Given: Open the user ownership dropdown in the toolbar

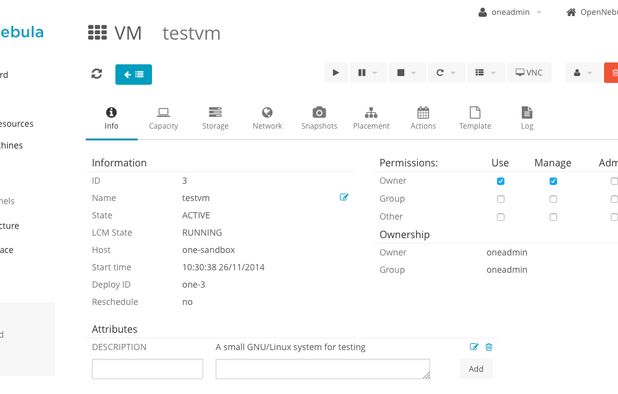Looking at the screenshot, I should tap(583, 72).
